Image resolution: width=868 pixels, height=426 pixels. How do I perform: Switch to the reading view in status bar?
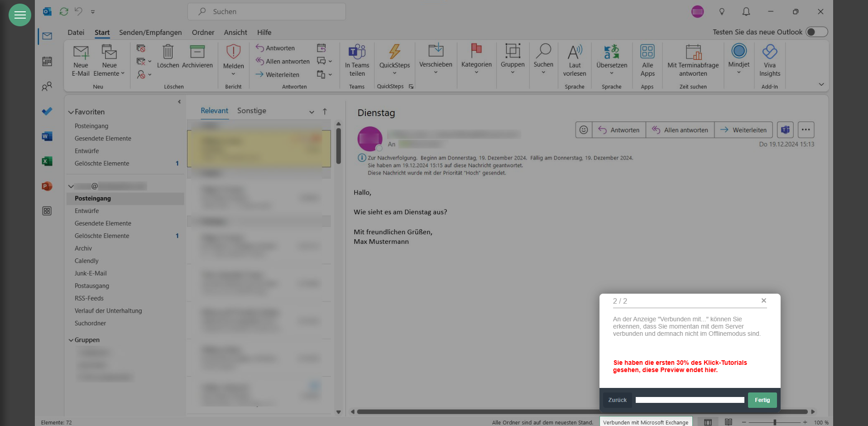coord(728,422)
